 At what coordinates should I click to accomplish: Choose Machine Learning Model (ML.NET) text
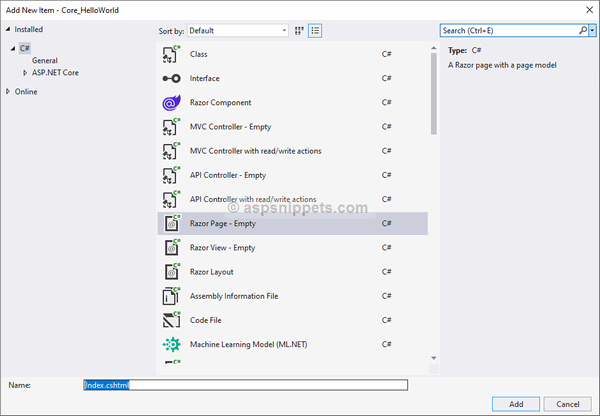coord(248,344)
